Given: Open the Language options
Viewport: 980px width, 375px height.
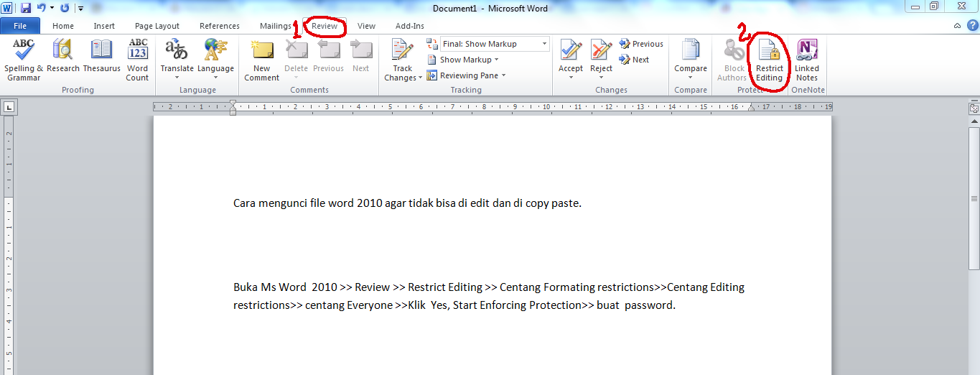Looking at the screenshot, I should [215, 58].
